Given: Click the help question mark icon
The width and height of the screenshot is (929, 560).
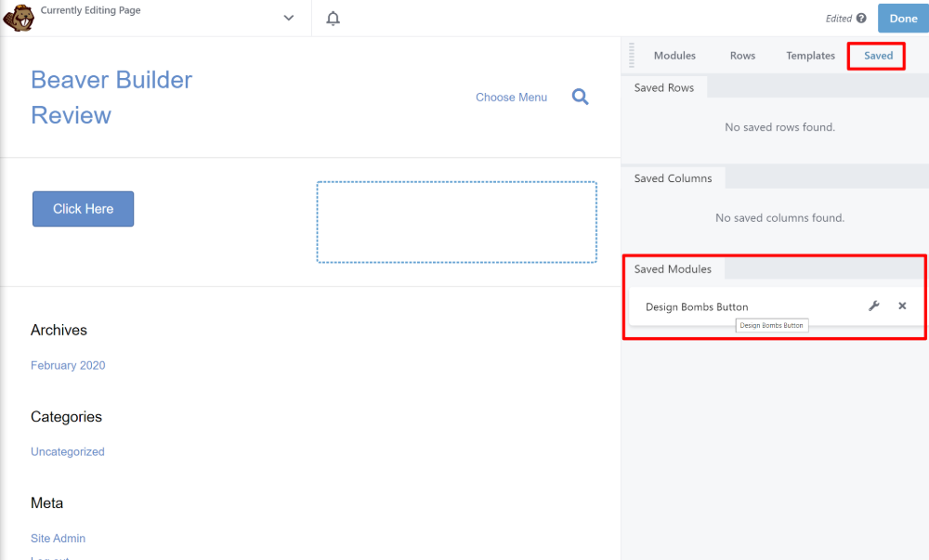Looking at the screenshot, I should pyautogui.click(x=861, y=19).
